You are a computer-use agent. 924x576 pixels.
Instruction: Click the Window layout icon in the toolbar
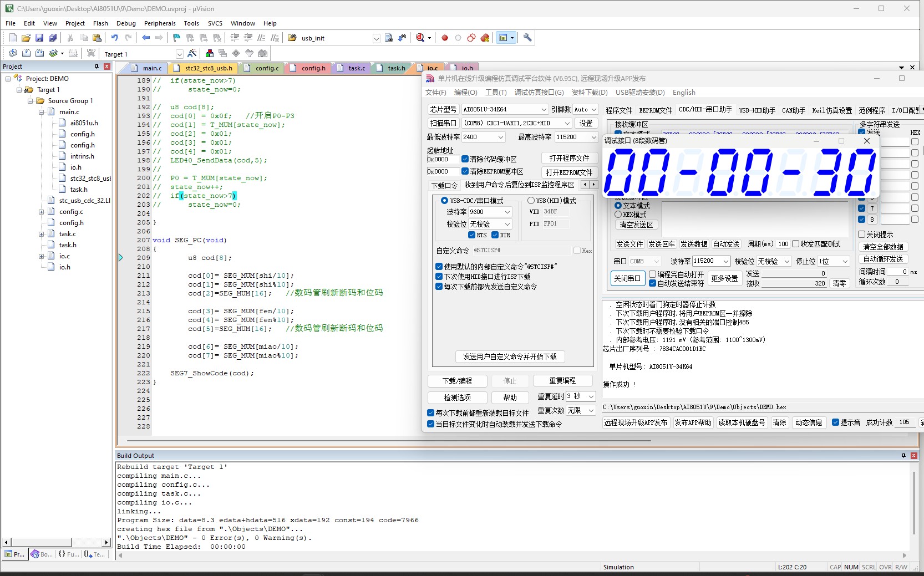pos(503,38)
